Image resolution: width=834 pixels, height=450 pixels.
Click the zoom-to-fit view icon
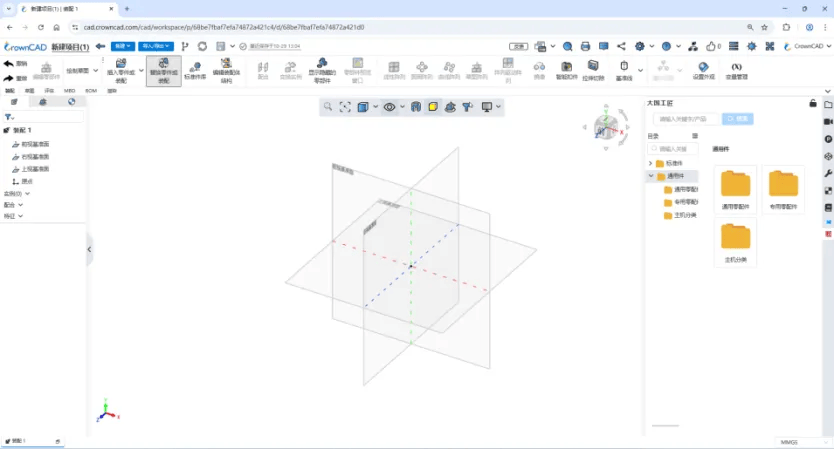click(x=345, y=107)
